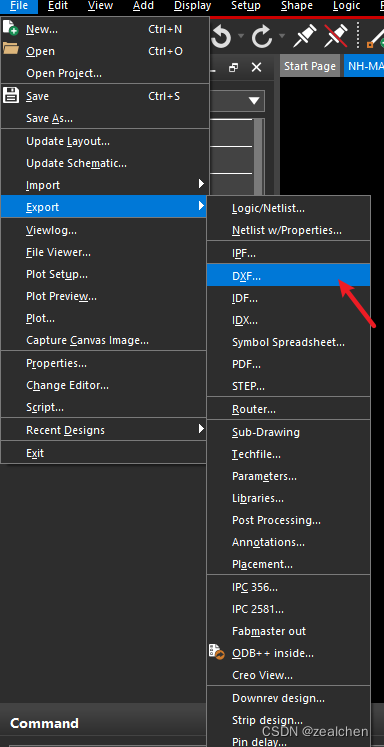
Task: Switch to the Start Page tab
Action: 310,66
